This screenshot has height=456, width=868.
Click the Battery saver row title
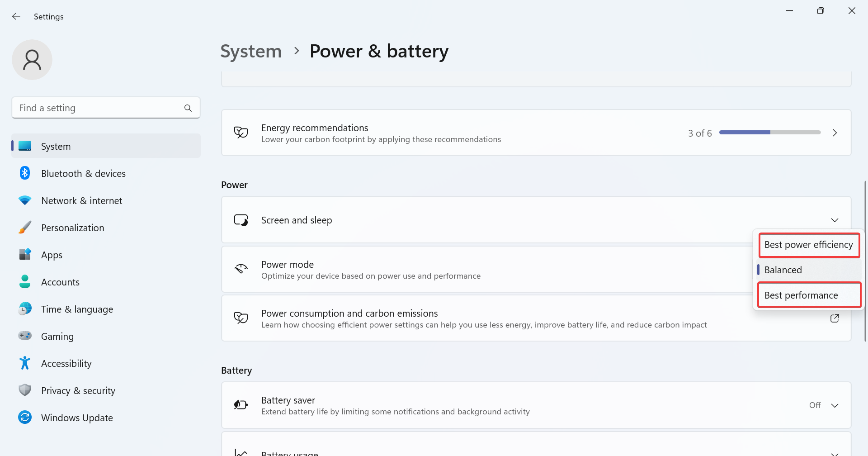pyautogui.click(x=288, y=400)
